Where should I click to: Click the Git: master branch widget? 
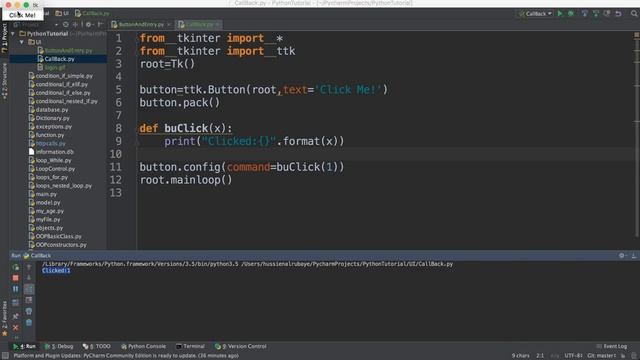click(602, 356)
